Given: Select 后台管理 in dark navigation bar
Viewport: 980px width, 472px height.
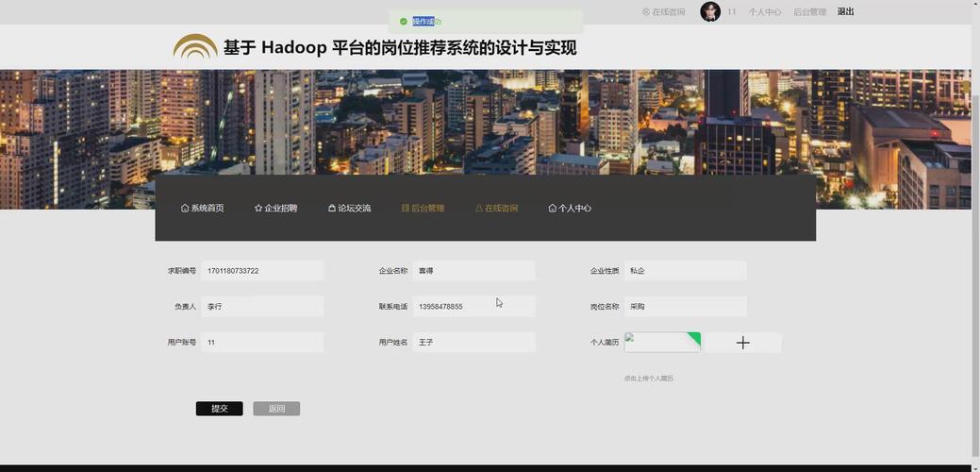Looking at the screenshot, I should click(423, 208).
